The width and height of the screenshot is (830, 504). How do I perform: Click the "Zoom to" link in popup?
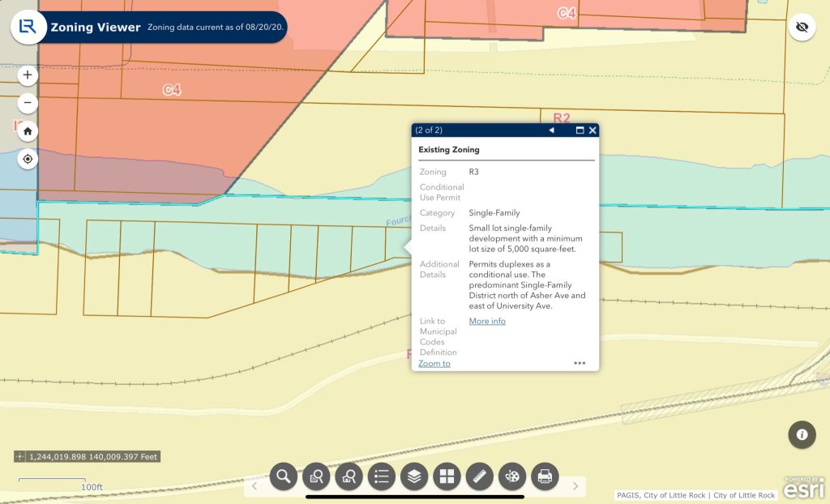434,363
